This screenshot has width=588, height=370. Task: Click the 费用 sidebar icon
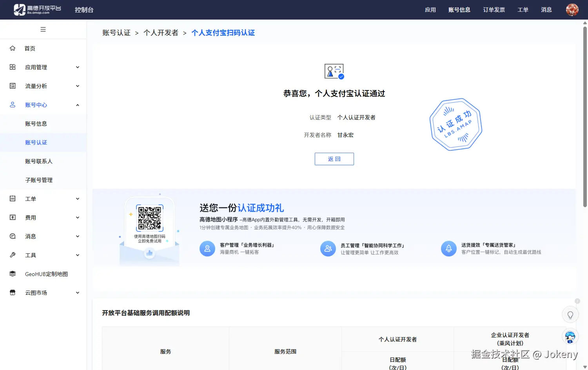pos(13,217)
